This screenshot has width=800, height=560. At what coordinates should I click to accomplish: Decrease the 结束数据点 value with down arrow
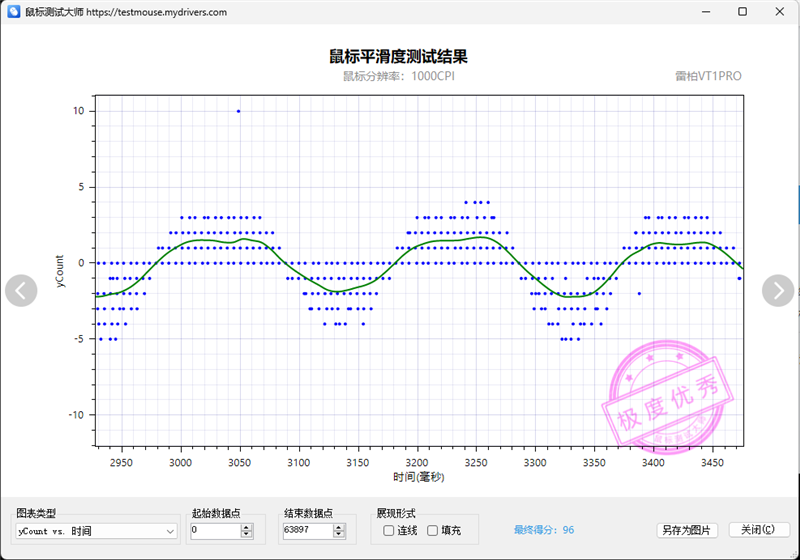pyautogui.click(x=339, y=534)
